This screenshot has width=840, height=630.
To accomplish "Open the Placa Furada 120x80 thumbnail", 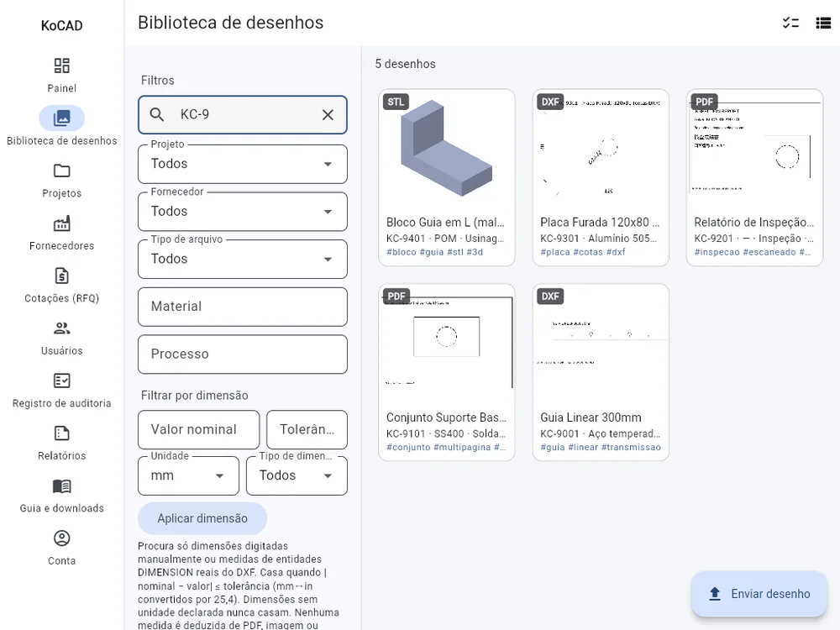I will click(601, 149).
